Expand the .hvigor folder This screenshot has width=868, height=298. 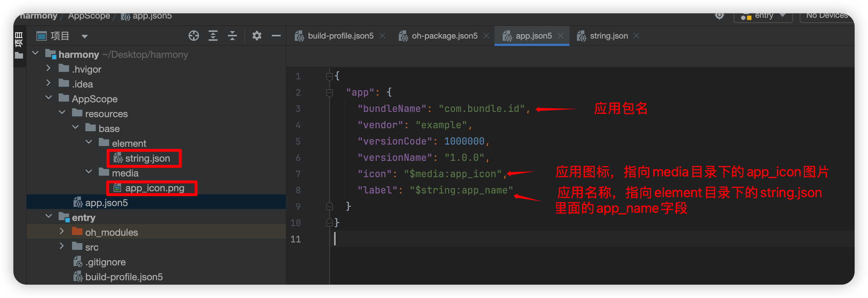48,69
